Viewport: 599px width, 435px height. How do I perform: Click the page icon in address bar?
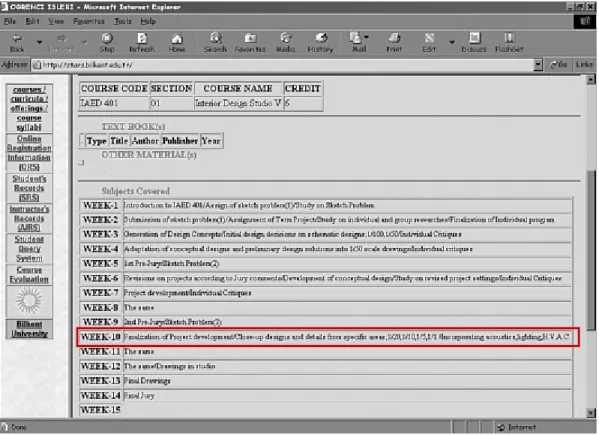[37, 65]
